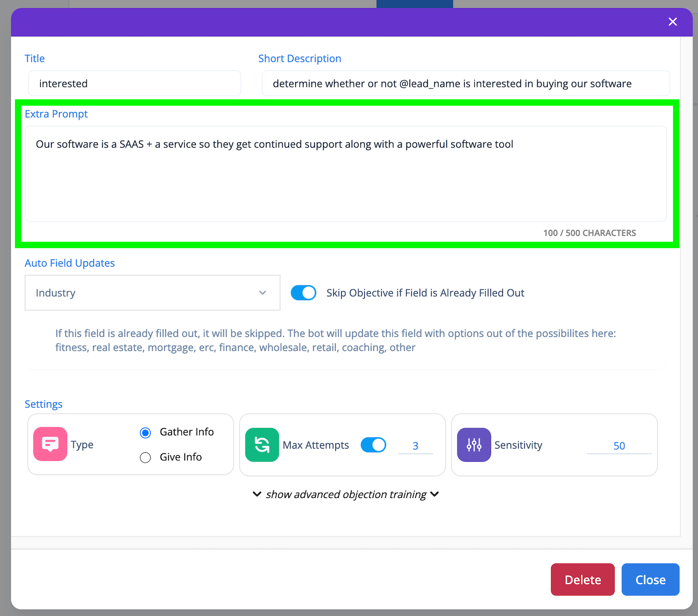Click inside the Extra Prompt text area
The width and height of the screenshot is (698, 616).
[x=346, y=174]
